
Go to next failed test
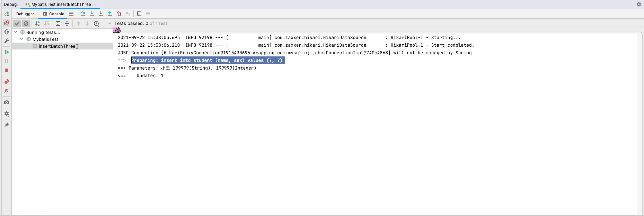87,24
